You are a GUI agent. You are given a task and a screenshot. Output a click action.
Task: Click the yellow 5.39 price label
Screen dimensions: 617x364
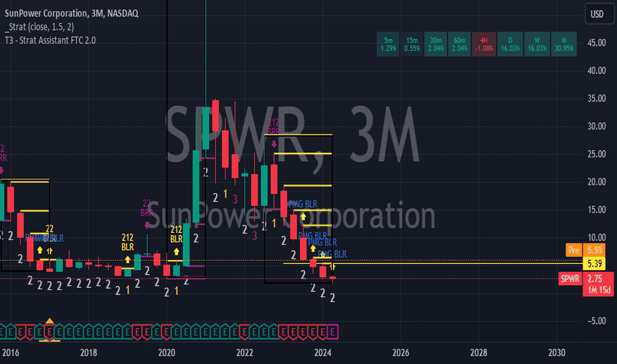[594, 263]
